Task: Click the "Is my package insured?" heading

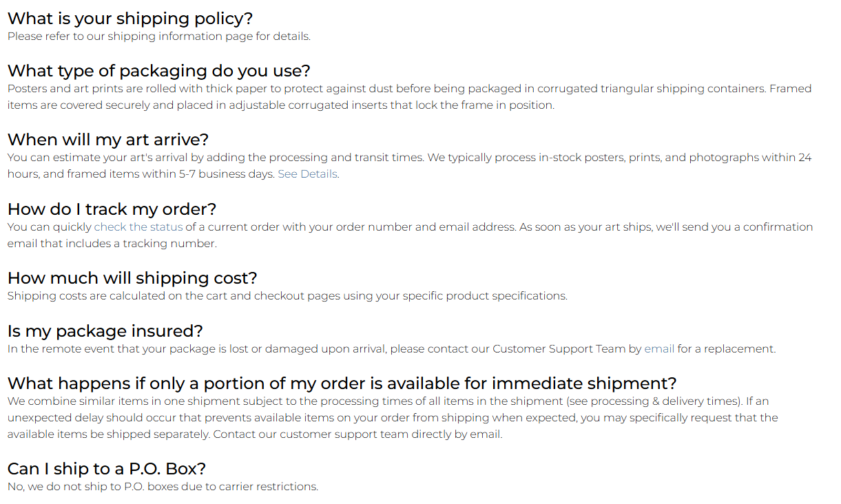Action: point(105,331)
